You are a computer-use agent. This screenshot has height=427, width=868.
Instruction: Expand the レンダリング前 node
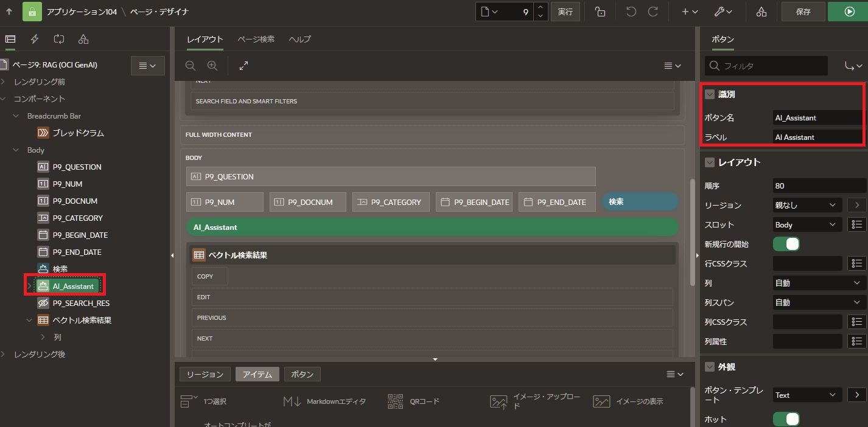(x=3, y=82)
